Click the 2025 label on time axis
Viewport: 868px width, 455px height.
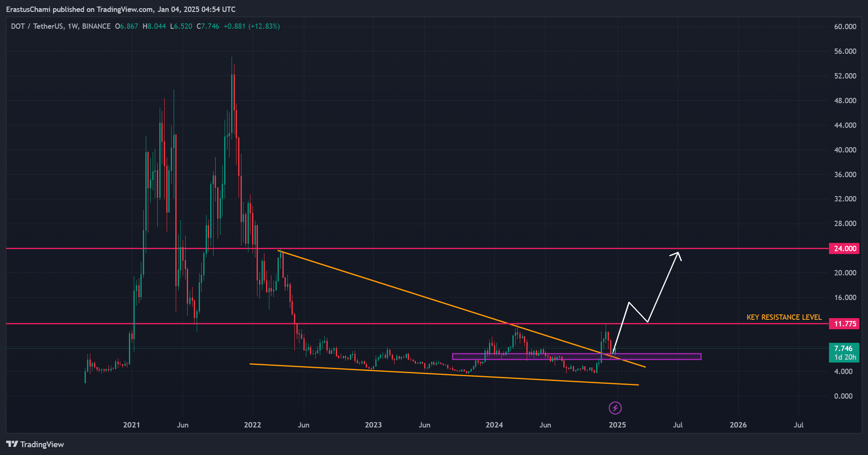click(x=617, y=425)
